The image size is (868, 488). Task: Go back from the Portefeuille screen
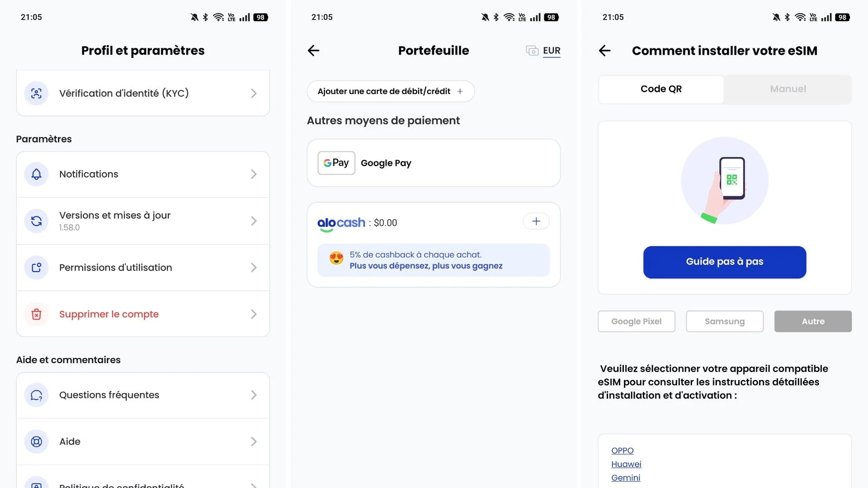313,51
